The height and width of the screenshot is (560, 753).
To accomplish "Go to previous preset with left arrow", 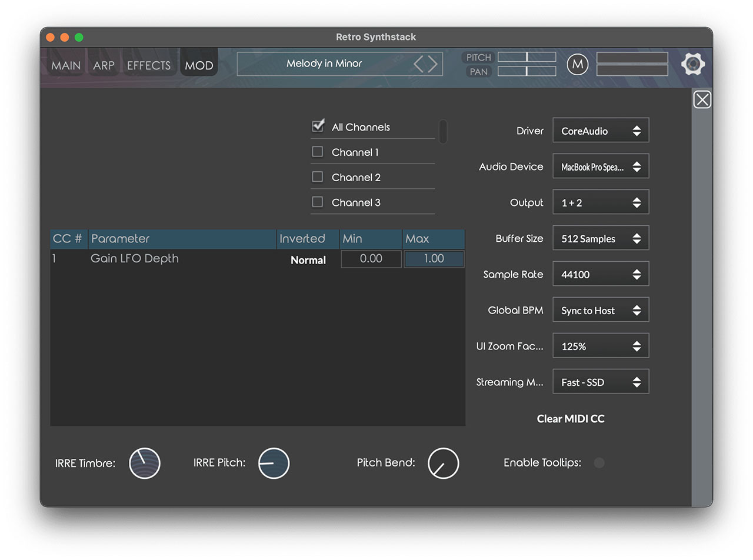I will (419, 64).
